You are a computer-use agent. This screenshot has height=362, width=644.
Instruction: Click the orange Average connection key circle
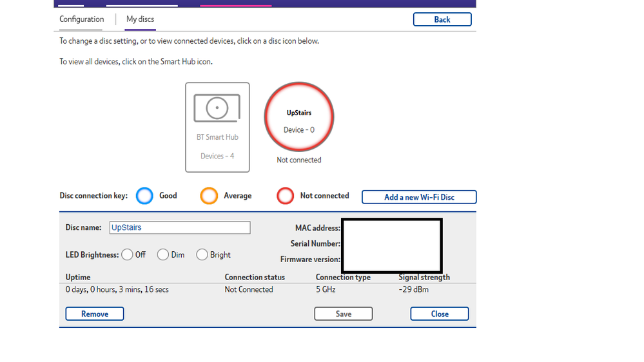click(209, 196)
